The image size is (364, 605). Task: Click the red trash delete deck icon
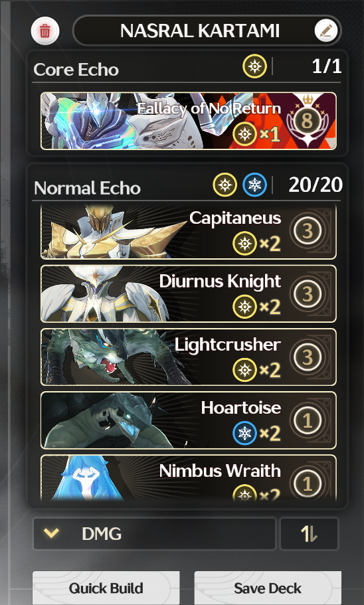tap(45, 31)
